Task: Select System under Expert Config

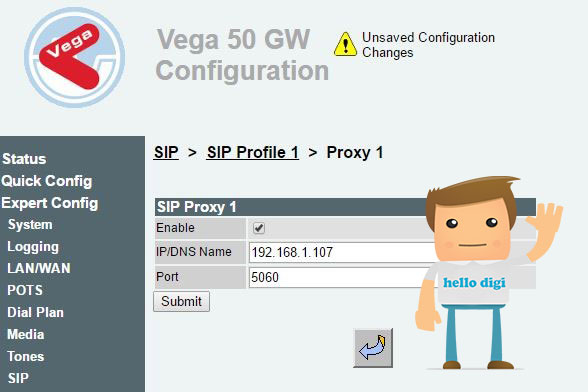Action: click(x=30, y=225)
